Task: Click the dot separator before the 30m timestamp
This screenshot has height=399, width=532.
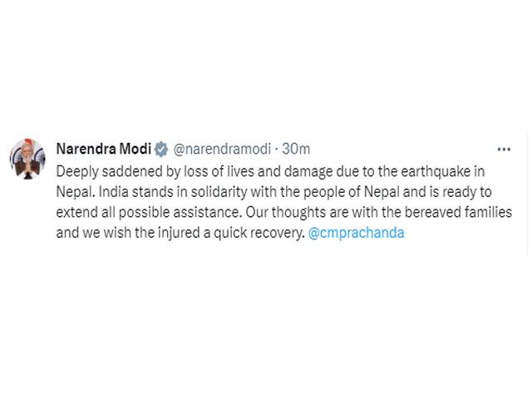Action: tap(277, 150)
